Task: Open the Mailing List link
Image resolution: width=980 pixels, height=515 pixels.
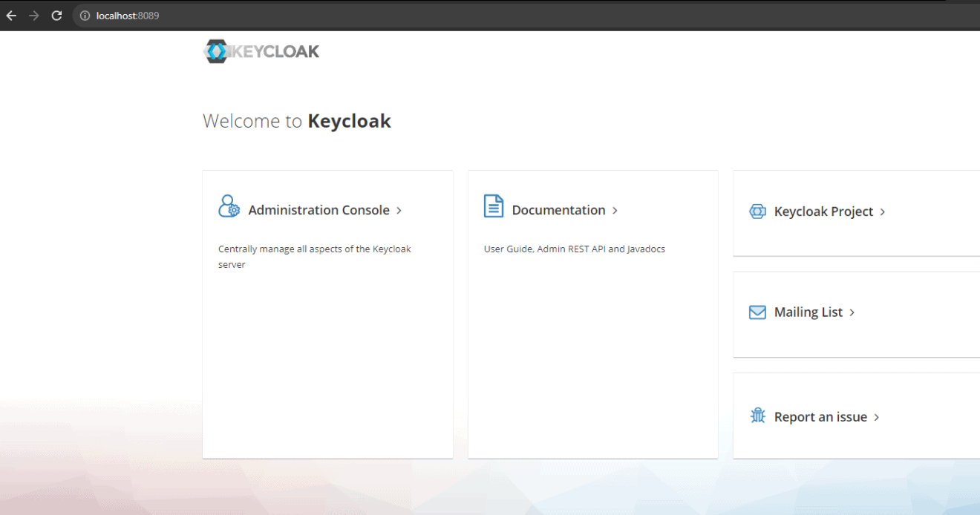Action: point(808,312)
